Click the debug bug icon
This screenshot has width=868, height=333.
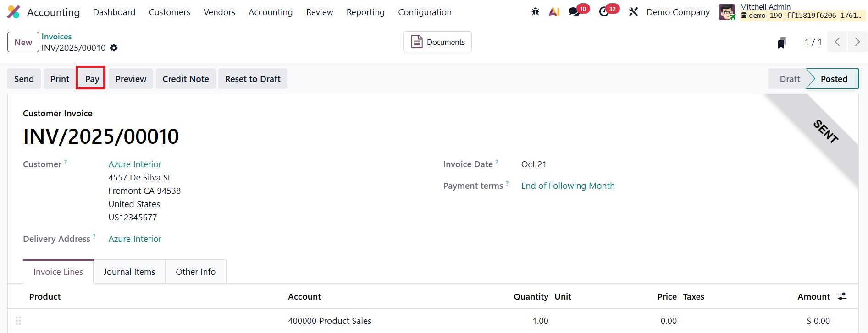[x=535, y=12]
